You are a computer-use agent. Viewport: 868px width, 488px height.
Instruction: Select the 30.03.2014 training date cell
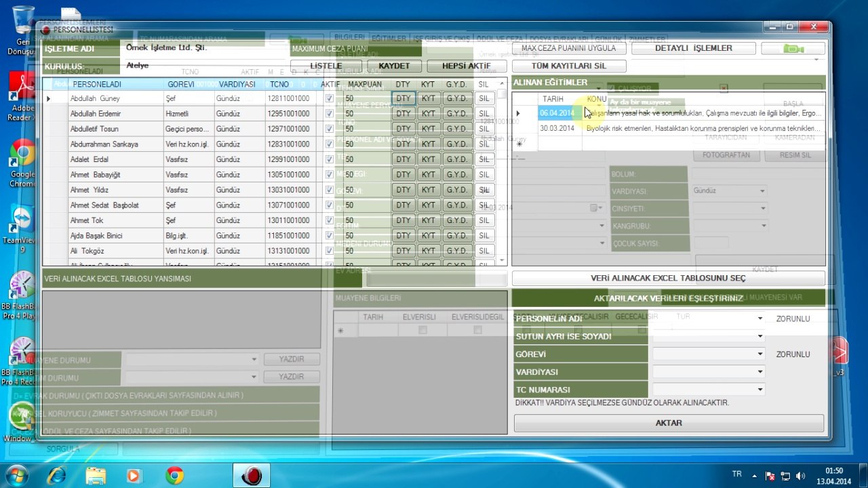pos(559,128)
